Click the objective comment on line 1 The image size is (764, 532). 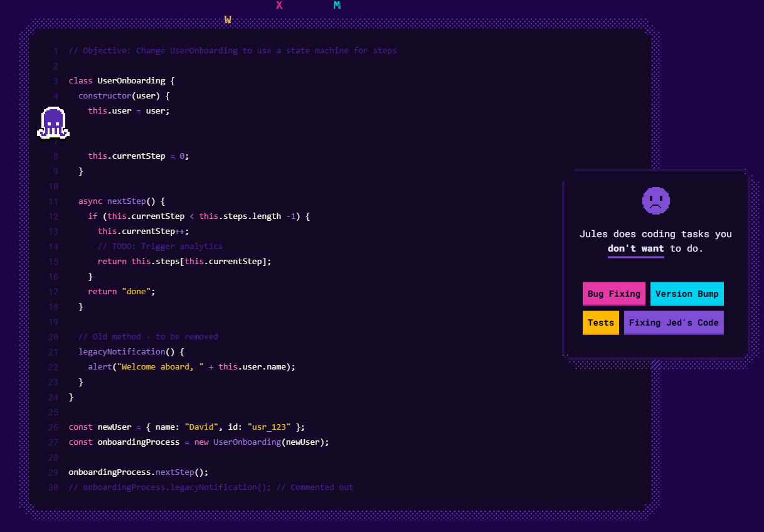232,51
